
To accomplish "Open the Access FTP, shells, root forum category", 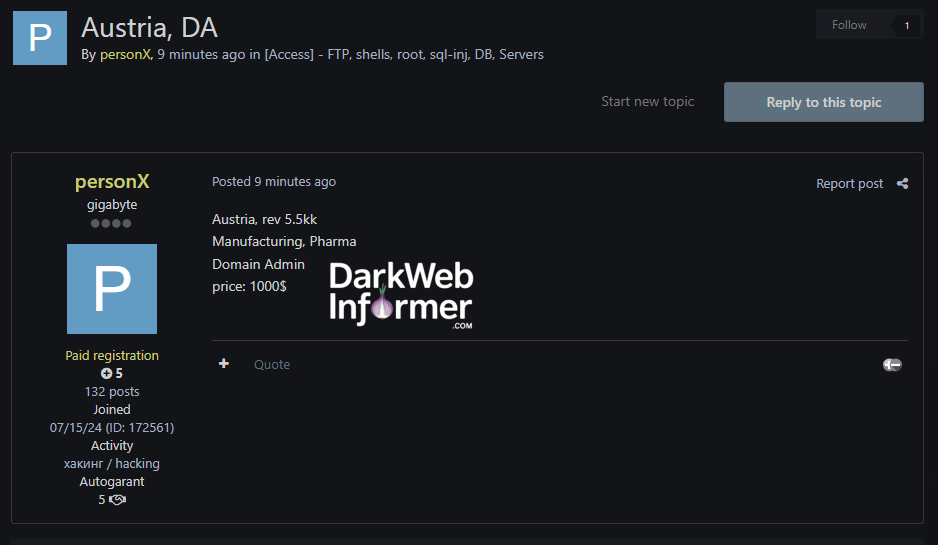I will point(404,54).
